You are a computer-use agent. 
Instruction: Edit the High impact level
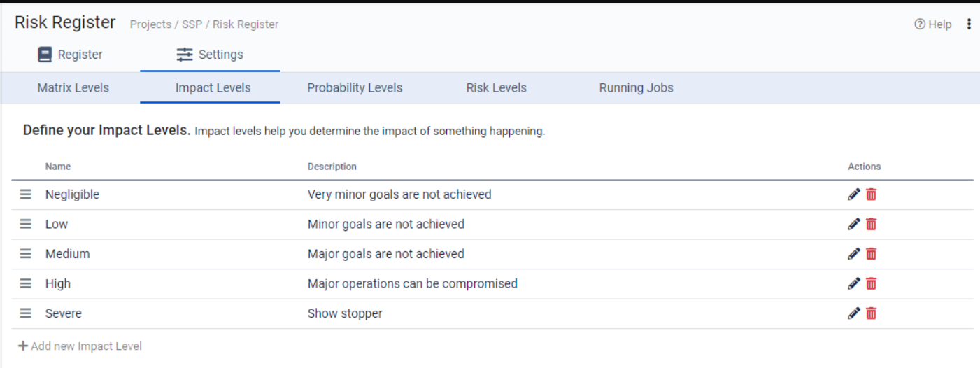(853, 283)
